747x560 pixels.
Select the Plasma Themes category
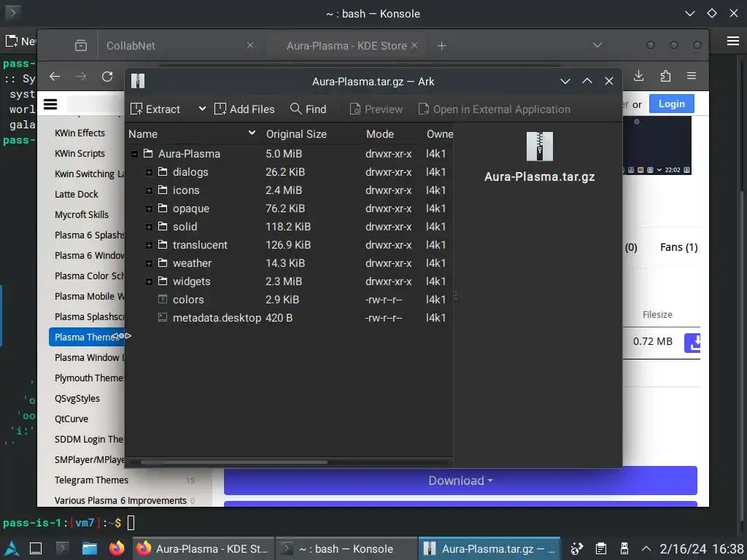click(x=86, y=337)
